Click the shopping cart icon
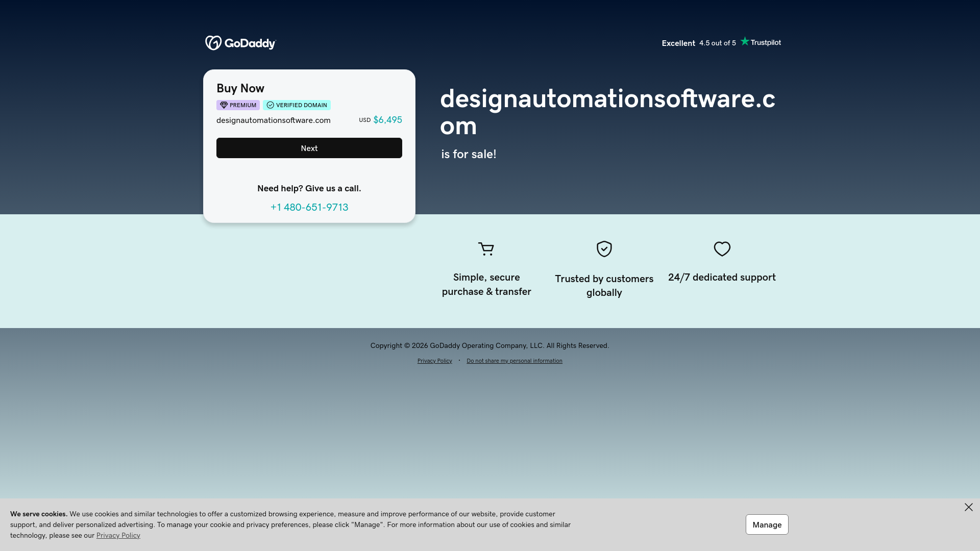 486,249
